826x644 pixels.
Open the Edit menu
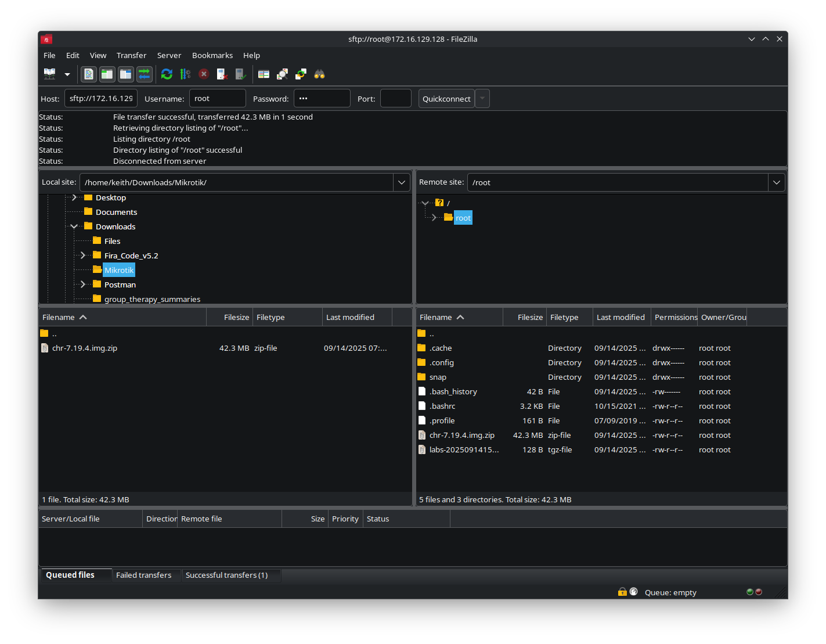click(73, 55)
